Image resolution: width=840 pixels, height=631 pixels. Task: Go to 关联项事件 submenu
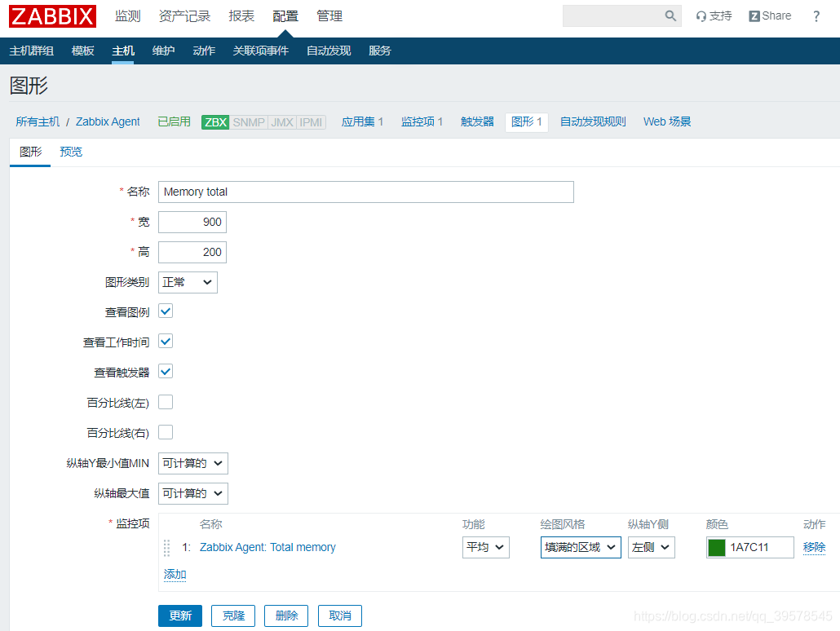click(260, 51)
